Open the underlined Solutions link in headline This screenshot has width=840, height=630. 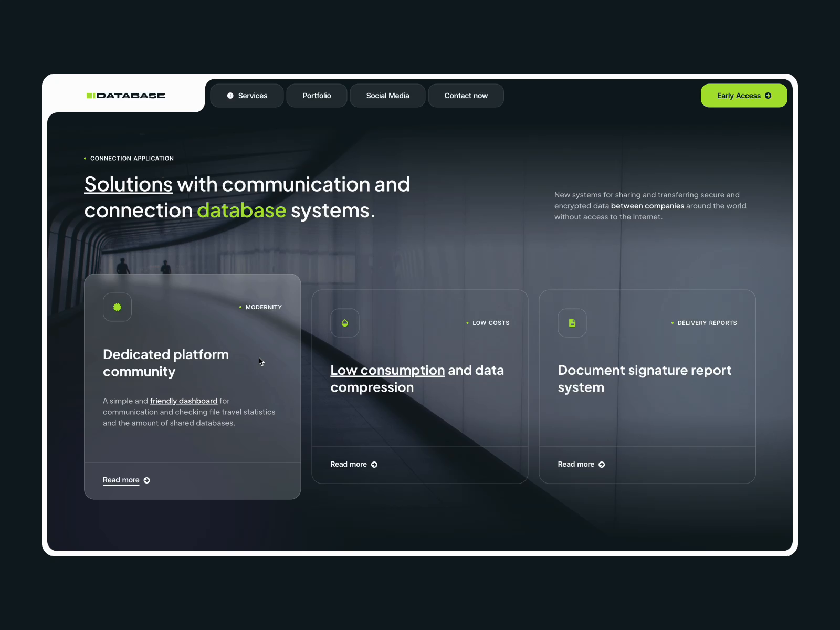[x=129, y=184]
